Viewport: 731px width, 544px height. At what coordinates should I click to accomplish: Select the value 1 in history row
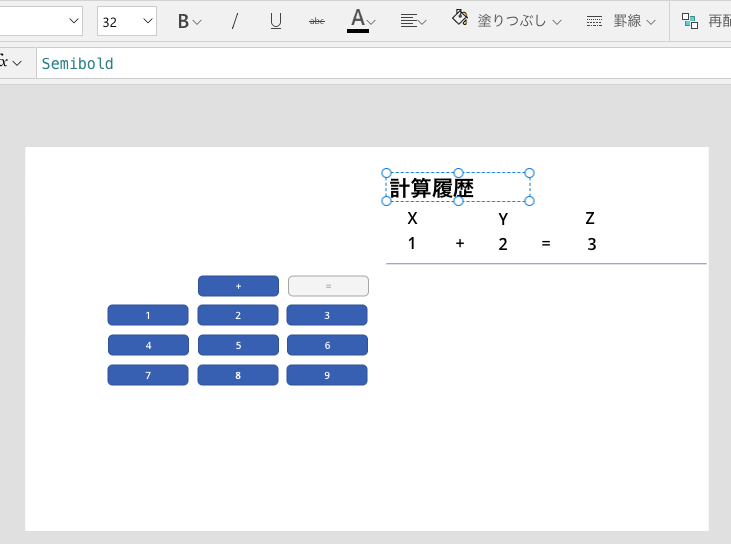(412, 243)
